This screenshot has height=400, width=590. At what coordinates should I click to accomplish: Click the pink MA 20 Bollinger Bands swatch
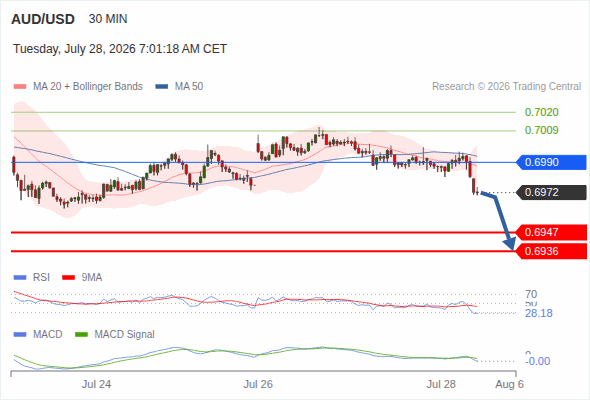pyautogui.click(x=20, y=87)
